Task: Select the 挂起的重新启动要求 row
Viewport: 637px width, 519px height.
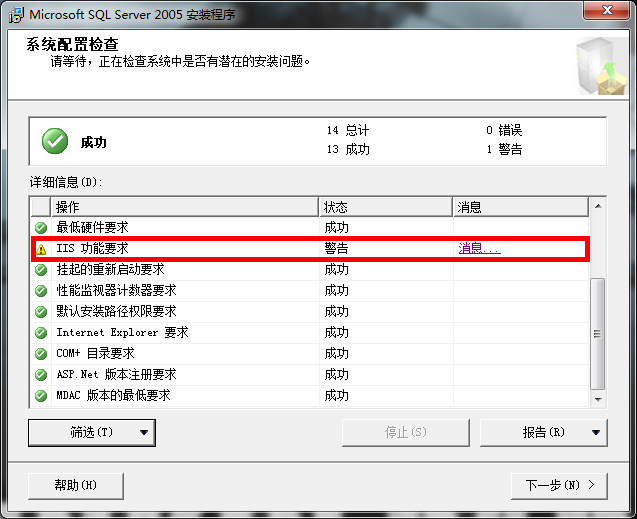Action: (310, 270)
